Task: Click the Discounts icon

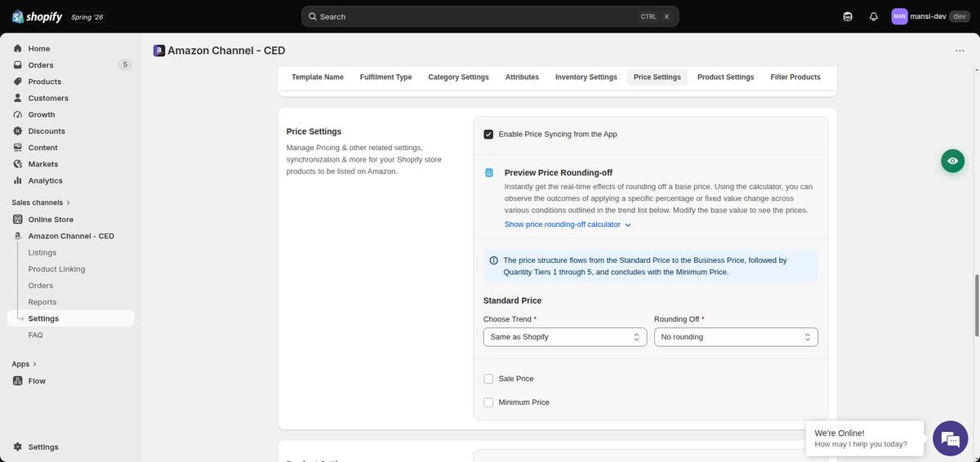Action: point(18,131)
